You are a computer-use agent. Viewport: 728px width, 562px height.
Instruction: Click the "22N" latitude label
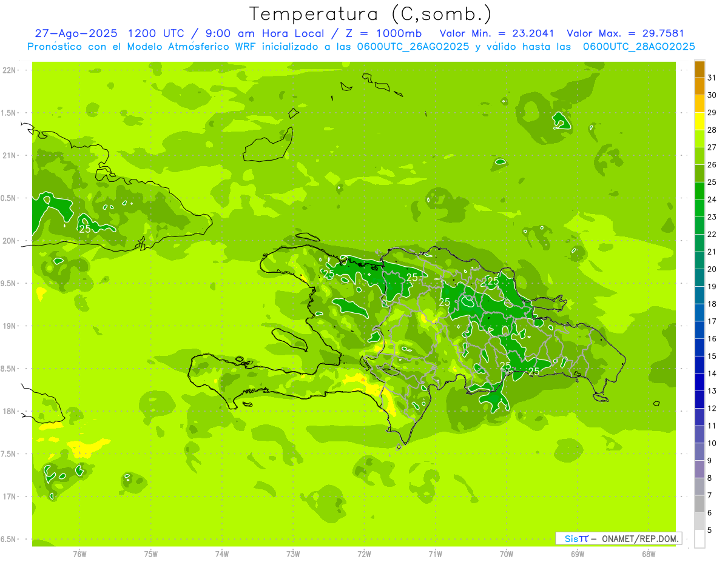click(x=8, y=70)
